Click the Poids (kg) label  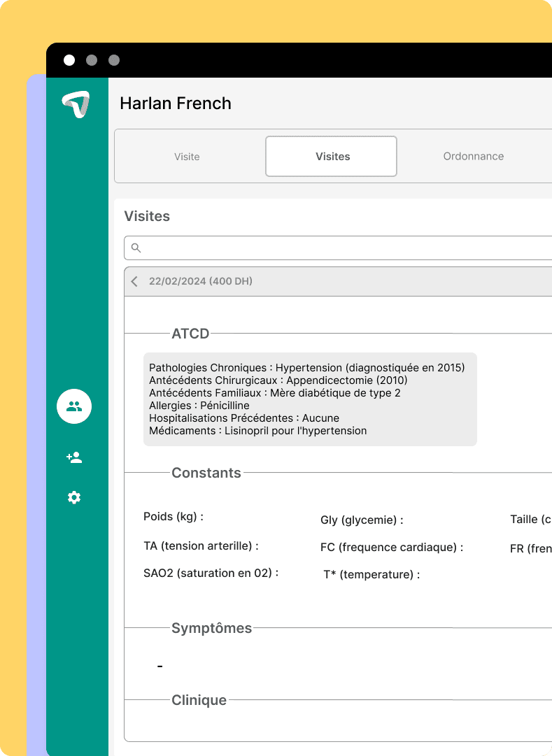click(174, 517)
